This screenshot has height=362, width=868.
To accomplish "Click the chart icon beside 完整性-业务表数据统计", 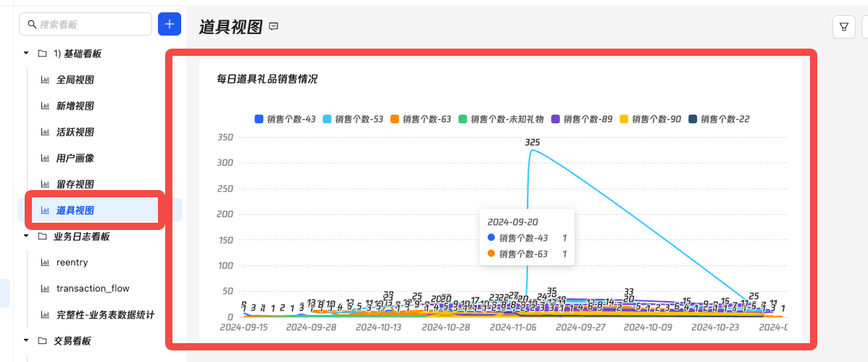I will (45, 315).
